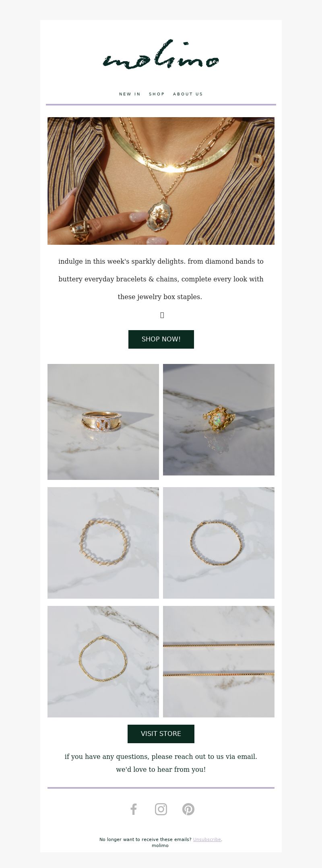The width and height of the screenshot is (322, 868).
Task: Open the NEW IN menu item
Action: click(130, 94)
